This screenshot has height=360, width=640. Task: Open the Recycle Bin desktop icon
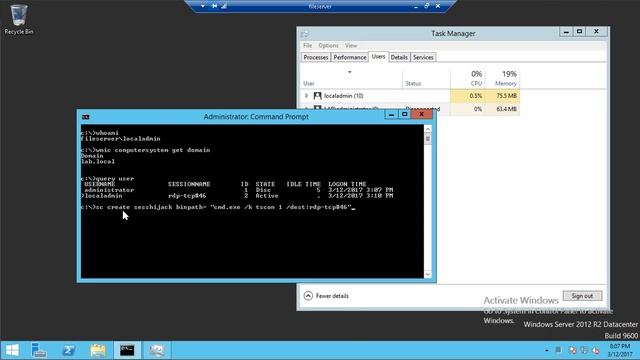18,19
